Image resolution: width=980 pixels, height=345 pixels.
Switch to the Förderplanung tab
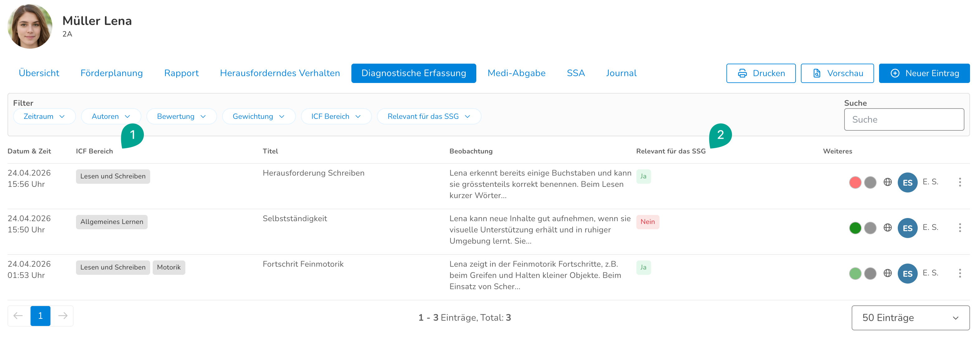(112, 73)
